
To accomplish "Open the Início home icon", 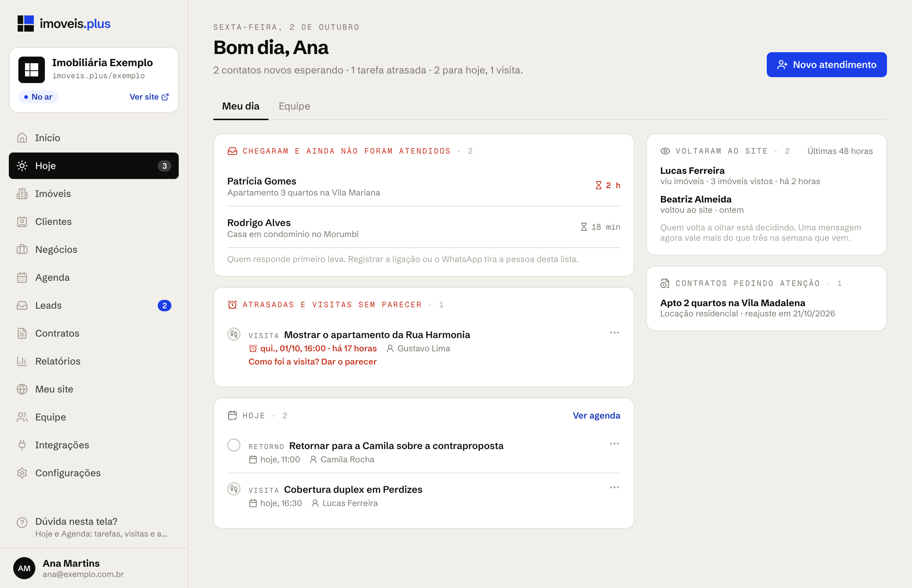I will coord(22,138).
